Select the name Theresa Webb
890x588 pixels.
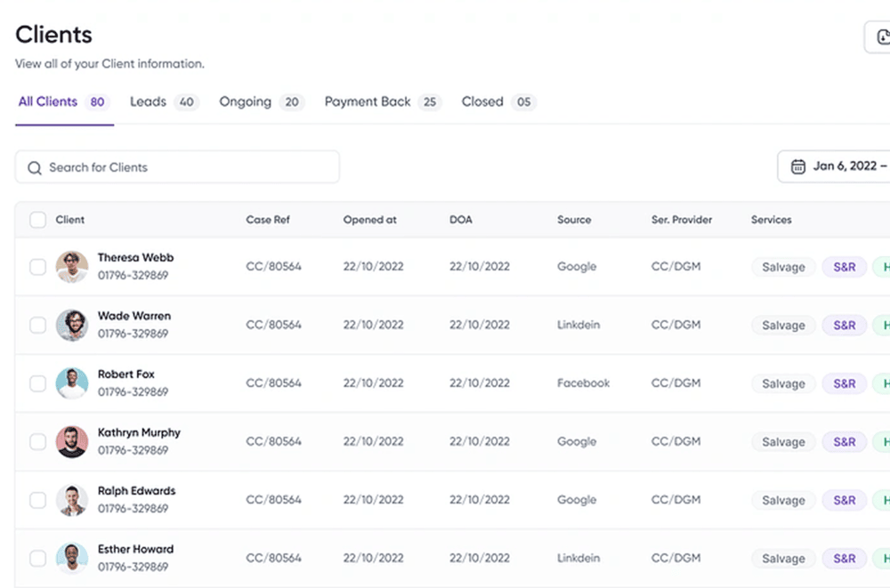click(135, 258)
